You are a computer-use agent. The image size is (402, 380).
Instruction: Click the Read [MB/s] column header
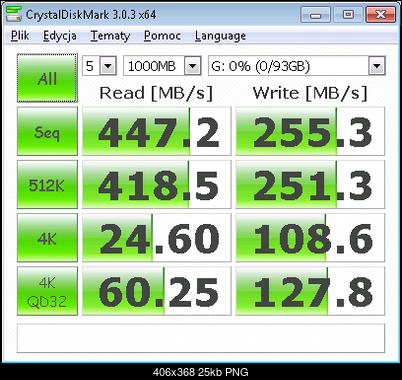coord(156,93)
